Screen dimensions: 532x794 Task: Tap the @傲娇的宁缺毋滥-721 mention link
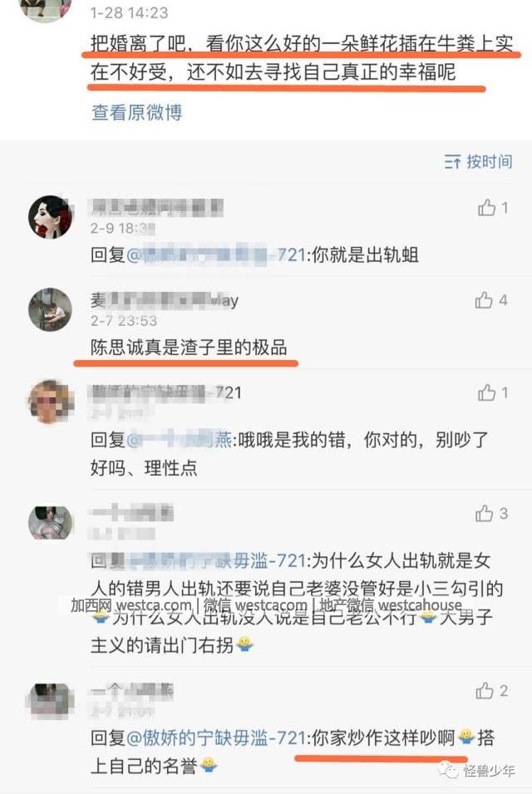click(x=215, y=737)
